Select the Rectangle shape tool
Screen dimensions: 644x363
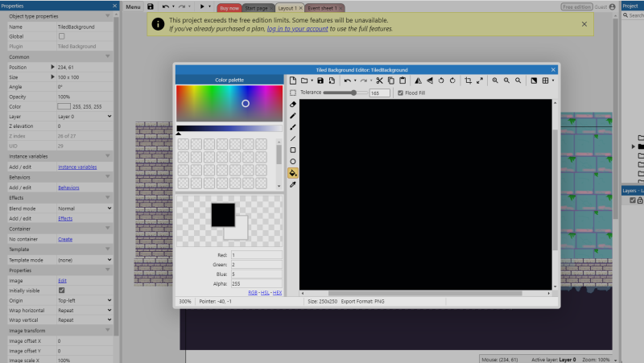tap(293, 151)
